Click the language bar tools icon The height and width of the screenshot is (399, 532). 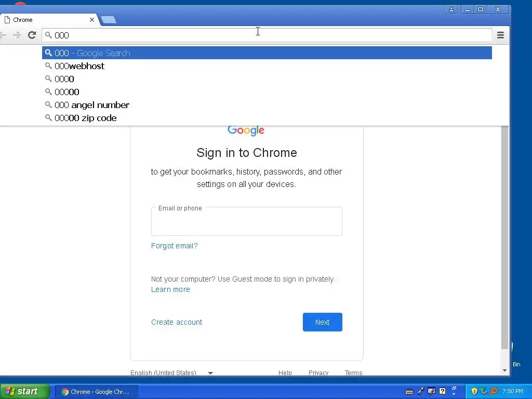tap(432, 391)
